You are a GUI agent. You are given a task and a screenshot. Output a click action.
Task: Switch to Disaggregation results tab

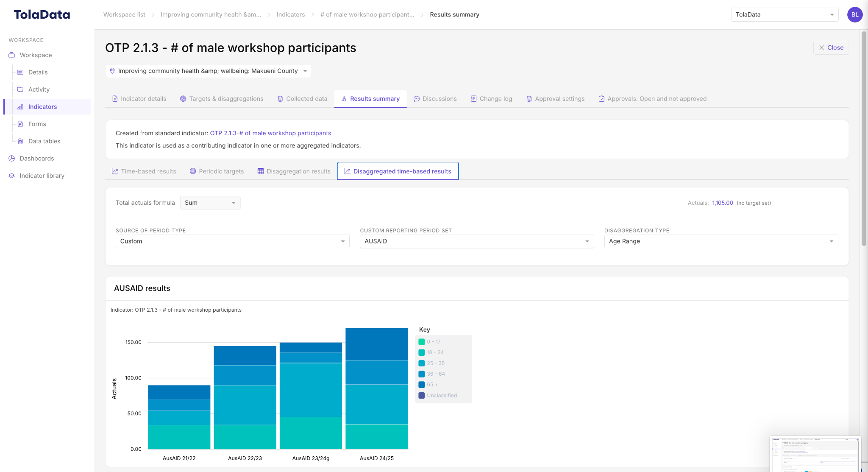(x=294, y=171)
